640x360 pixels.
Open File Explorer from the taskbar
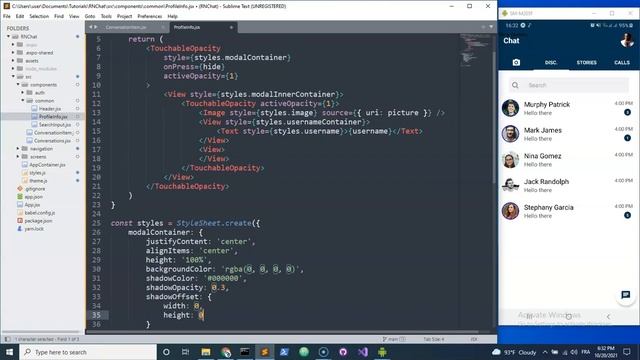206,352
